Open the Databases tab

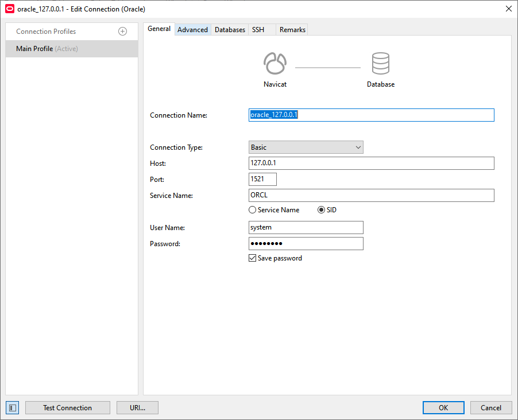point(230,30)
